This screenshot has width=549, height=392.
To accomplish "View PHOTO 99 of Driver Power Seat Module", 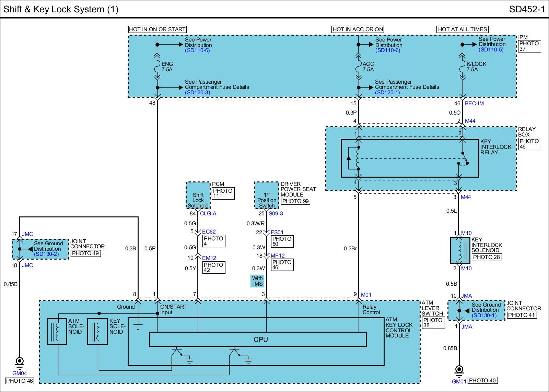I will tap(295, 201).
